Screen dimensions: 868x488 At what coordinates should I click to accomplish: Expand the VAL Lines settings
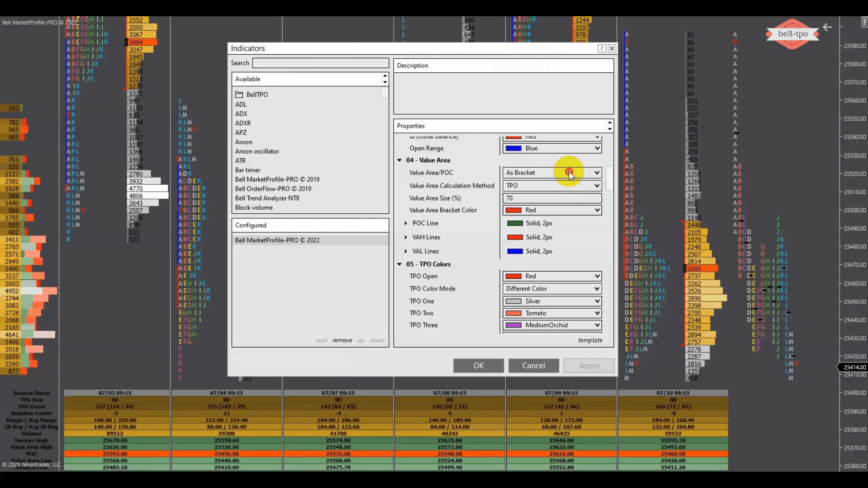point(406,251)
